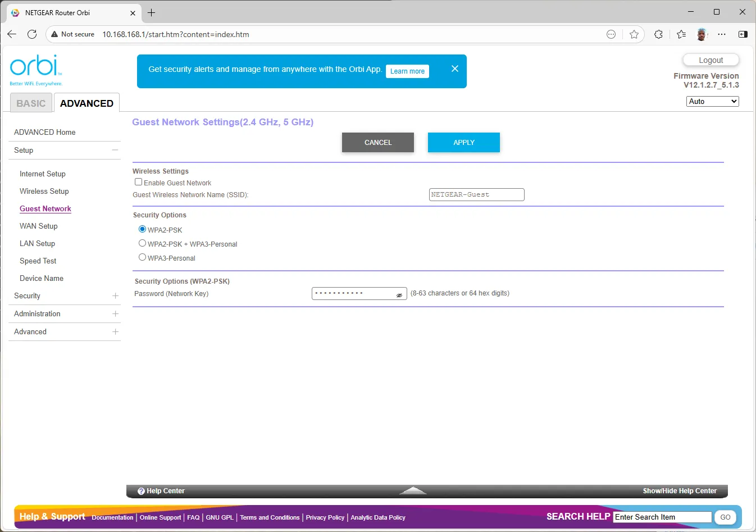
Task: Open the Auto language dropdown
Action: [712, 101]
